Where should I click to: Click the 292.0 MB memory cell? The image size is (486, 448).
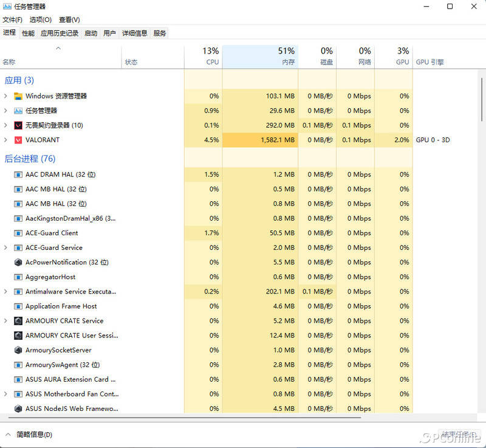click(280, 125)
